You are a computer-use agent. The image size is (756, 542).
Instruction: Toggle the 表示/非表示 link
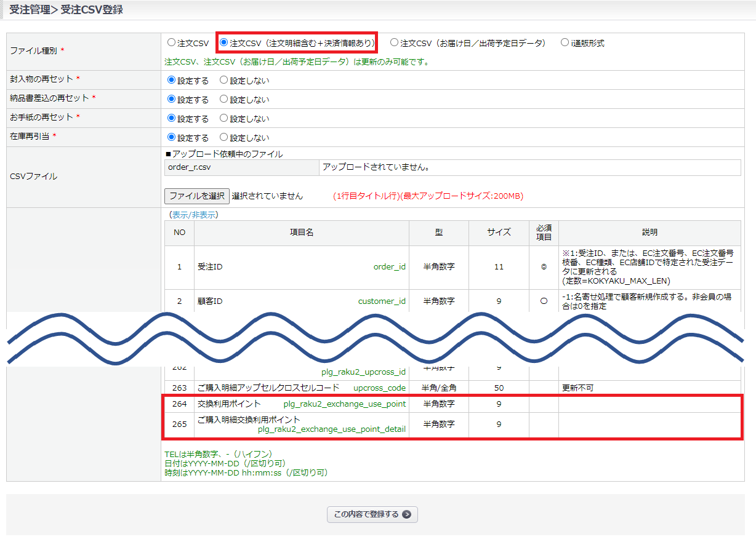(x=194, y=215)
